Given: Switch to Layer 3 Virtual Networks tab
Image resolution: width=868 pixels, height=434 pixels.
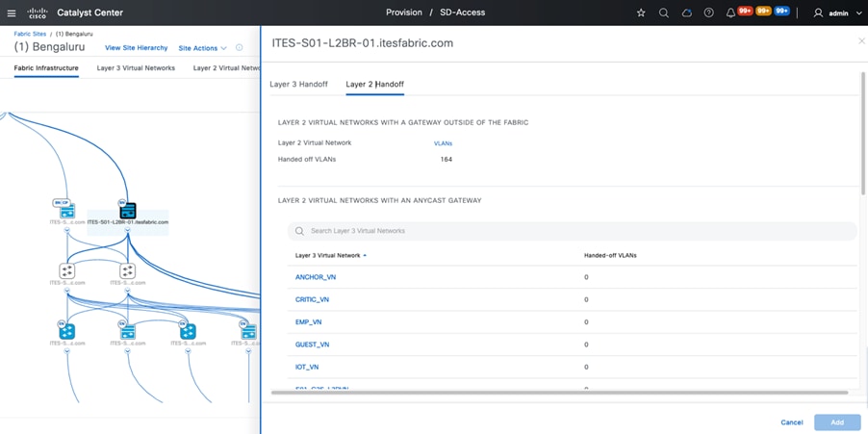Looking at the screenshot, I should coord(136,68).
